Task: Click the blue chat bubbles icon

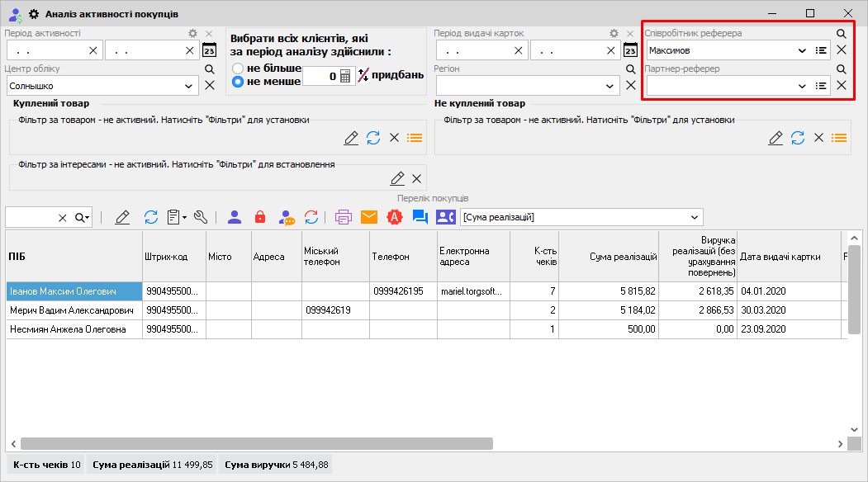Action: [420, 217]
